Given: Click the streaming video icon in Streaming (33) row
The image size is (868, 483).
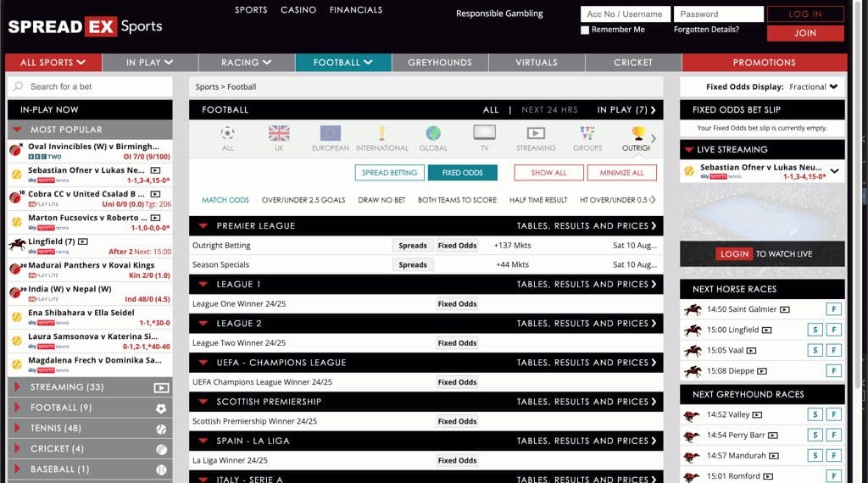Looking at the screenshot, I should tap(161, 388).
